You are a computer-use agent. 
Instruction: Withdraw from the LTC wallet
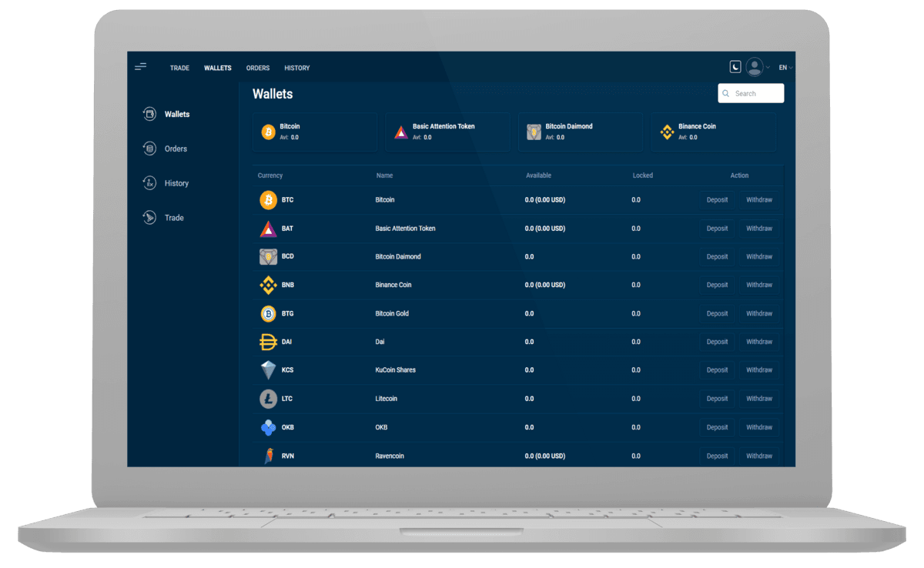click(758, 399)
